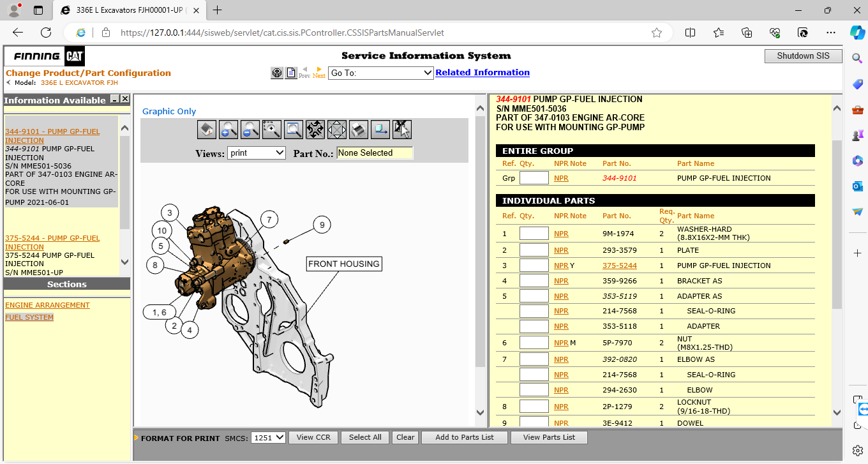Viewport: 868px width, 464px height.
Task: Click the home reset view icon in graphic toolbar
Action: click(x=207, y=130)
